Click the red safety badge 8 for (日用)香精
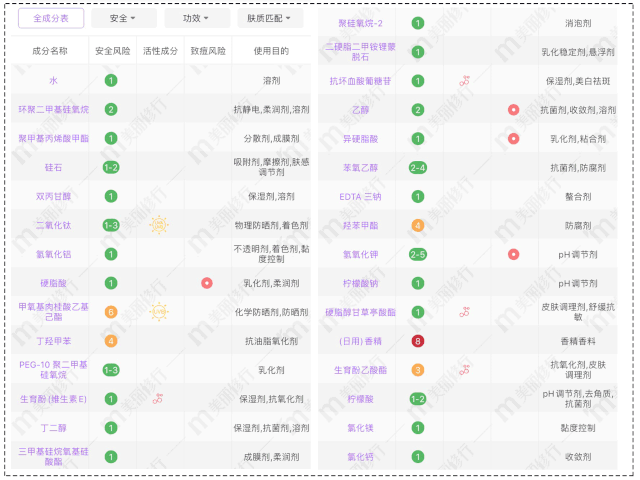Screen dimensions: 640x480 [x=417, y=341]
